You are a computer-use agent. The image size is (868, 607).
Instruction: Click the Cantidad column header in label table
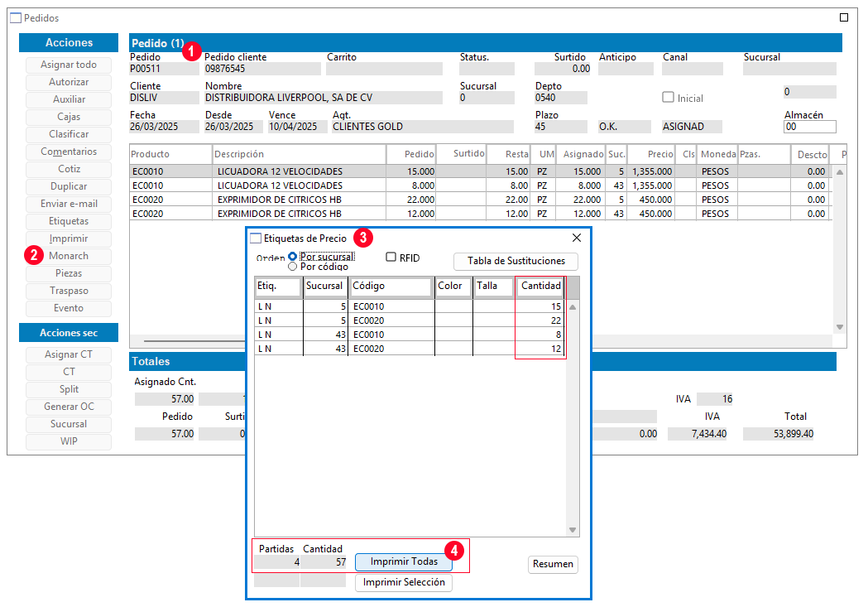click(x=541, y=287)
